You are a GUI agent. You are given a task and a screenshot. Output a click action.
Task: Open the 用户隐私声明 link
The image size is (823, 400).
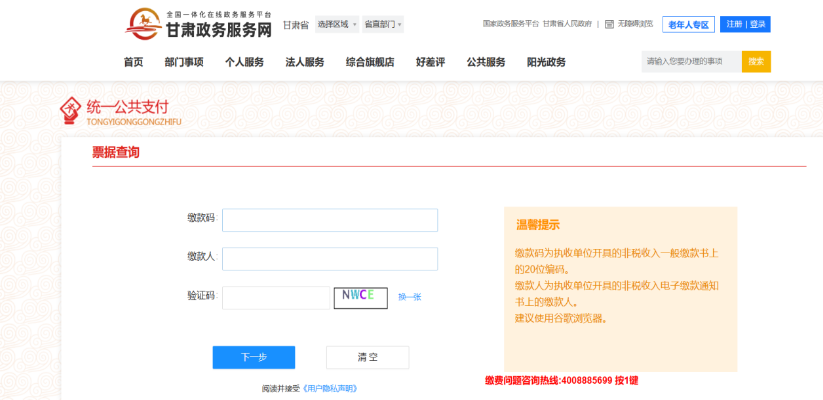tap(329, 388)
